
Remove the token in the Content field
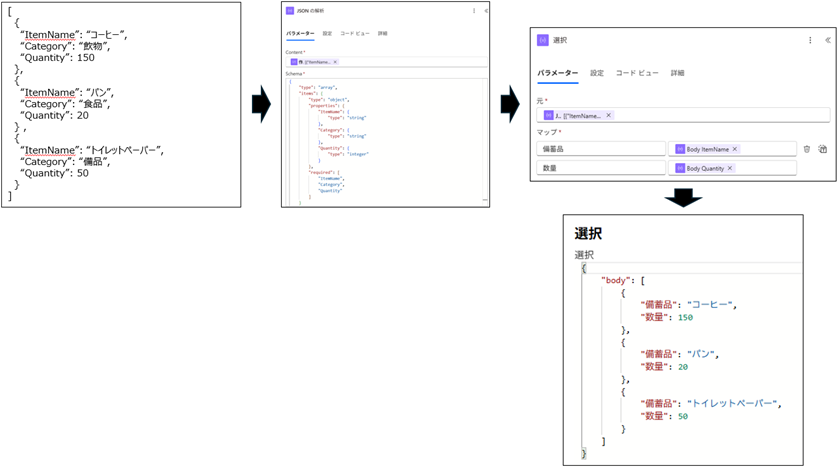click(x=335, y=62)
